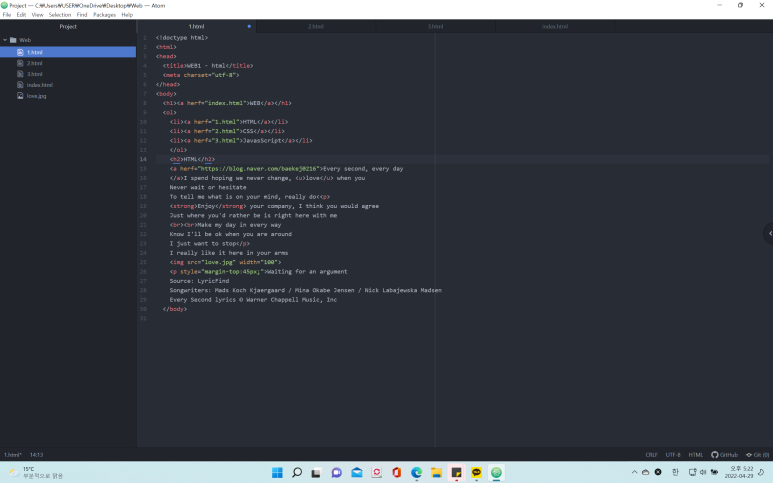The image size is (773, 483).
Task: Open the red sync app on taskbar
Action: click(377, 473)
